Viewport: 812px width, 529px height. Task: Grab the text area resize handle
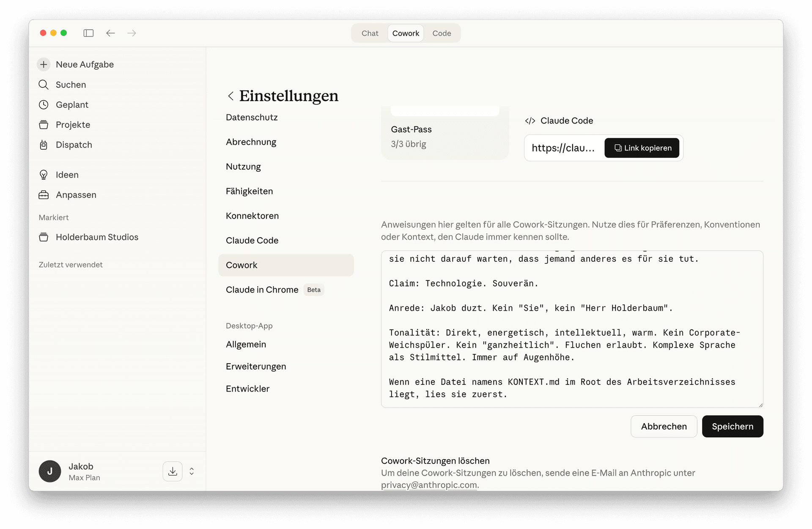[760, 405]
